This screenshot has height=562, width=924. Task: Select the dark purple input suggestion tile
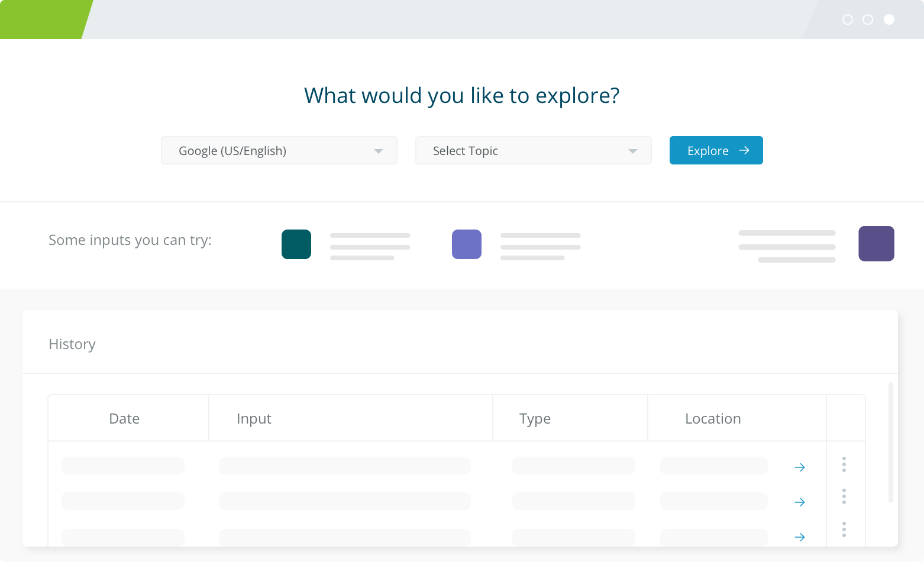click(x=876, y=244)
